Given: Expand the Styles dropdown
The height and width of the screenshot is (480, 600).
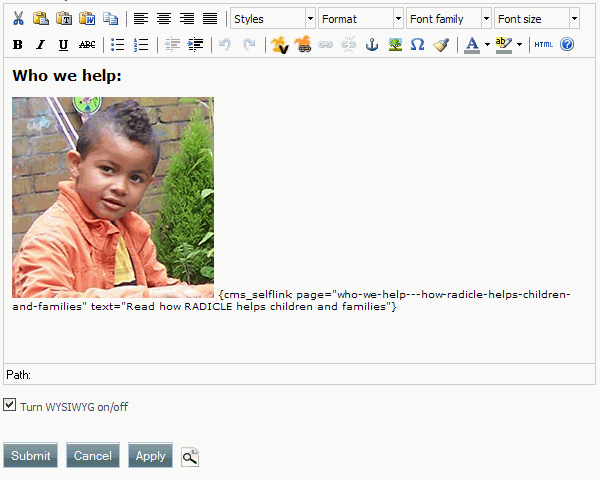Looking at the screenshot, I should (x=309, y=19).
